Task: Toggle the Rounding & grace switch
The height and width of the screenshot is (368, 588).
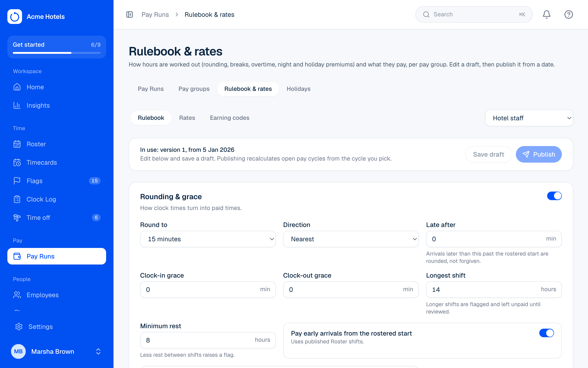Action: point(554,196)
